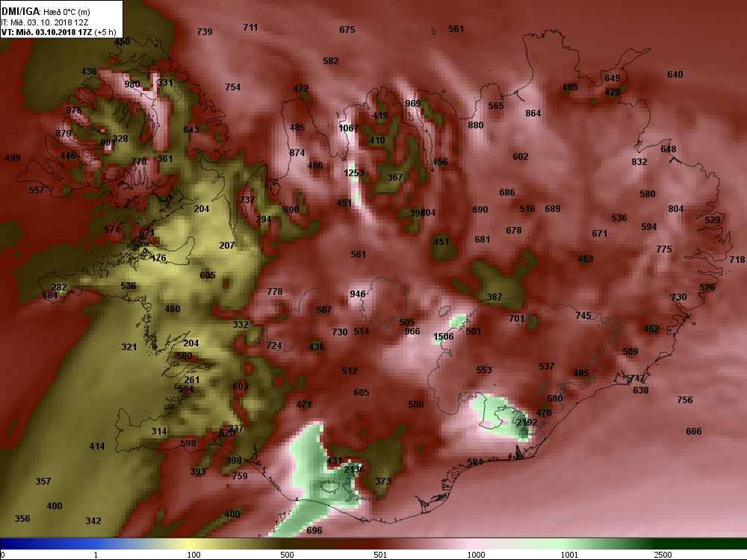Click the 500 legend label
Image resolution: width=747 pixels, height=560 pixels.
287,556
